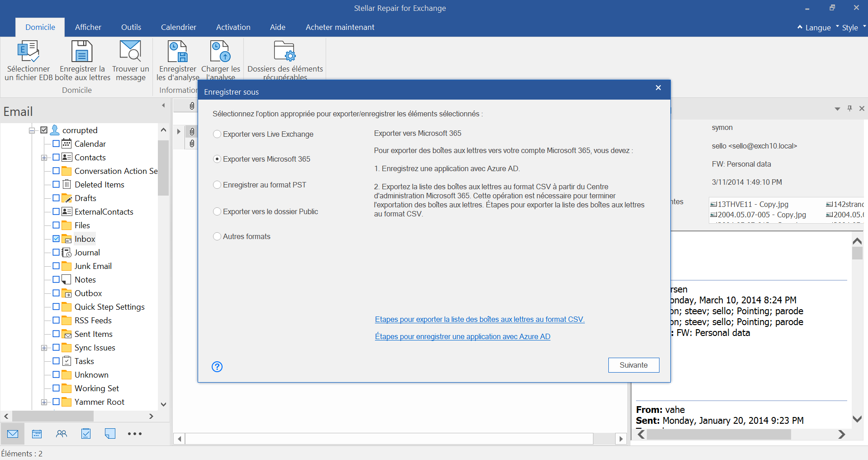The width and height of the screenshot is (868, 460).
Task: Open preview pane options dropdown arrow
Action: (837, 109)
